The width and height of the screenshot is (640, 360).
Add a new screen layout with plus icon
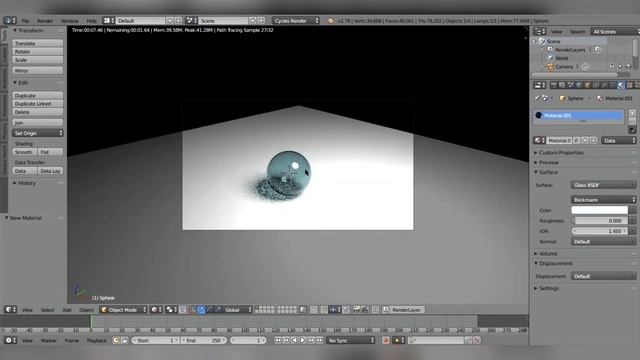170,20
